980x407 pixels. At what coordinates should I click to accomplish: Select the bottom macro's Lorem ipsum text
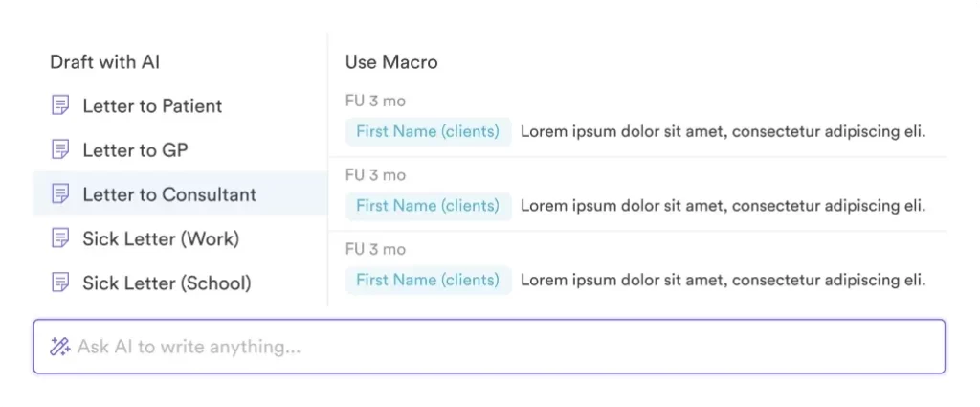723,281
